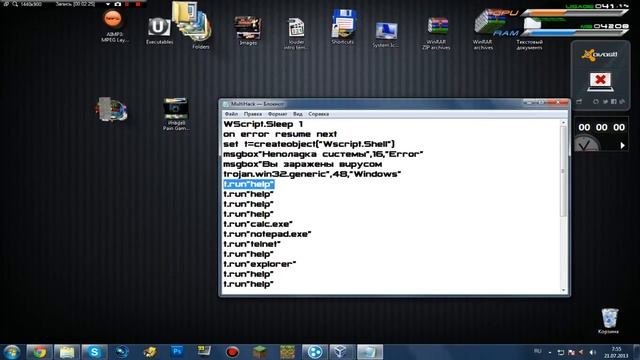Click the line t.run"telnet"

coord(252,244)
